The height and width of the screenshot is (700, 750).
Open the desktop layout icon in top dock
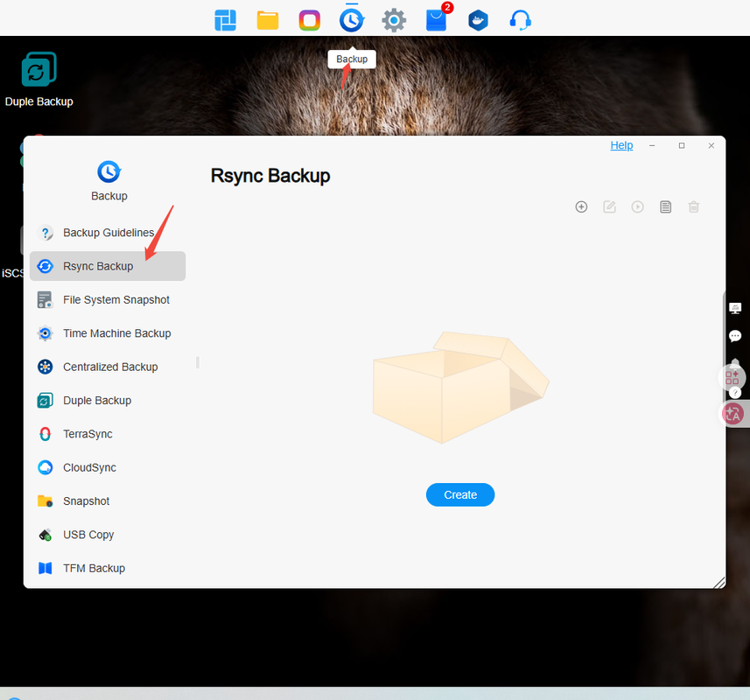225,20
